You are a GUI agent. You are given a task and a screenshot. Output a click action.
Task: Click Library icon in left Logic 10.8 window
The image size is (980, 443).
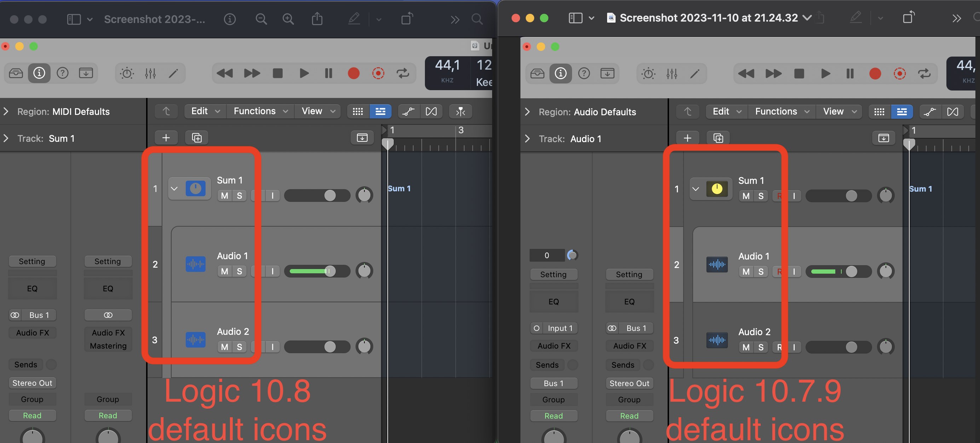point(16,73)
